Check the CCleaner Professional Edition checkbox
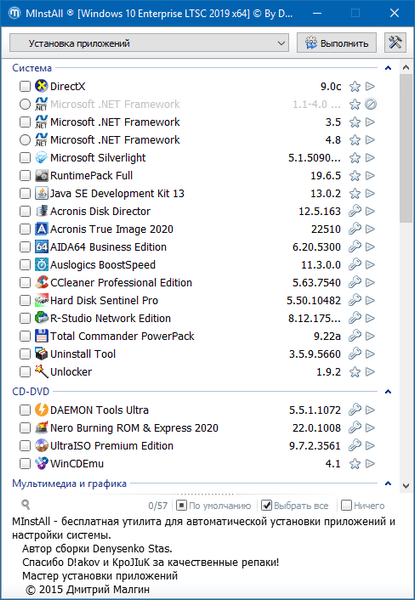The image size is (415, 600). coord(25,283)
